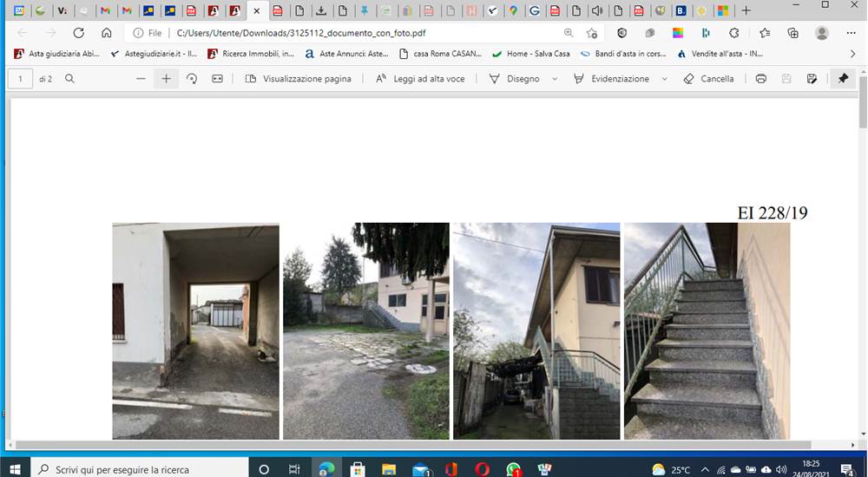This screenshot has width=868, height=477.
Task: Switch to the first Gmail tab
Action: [x=105, y=10]
